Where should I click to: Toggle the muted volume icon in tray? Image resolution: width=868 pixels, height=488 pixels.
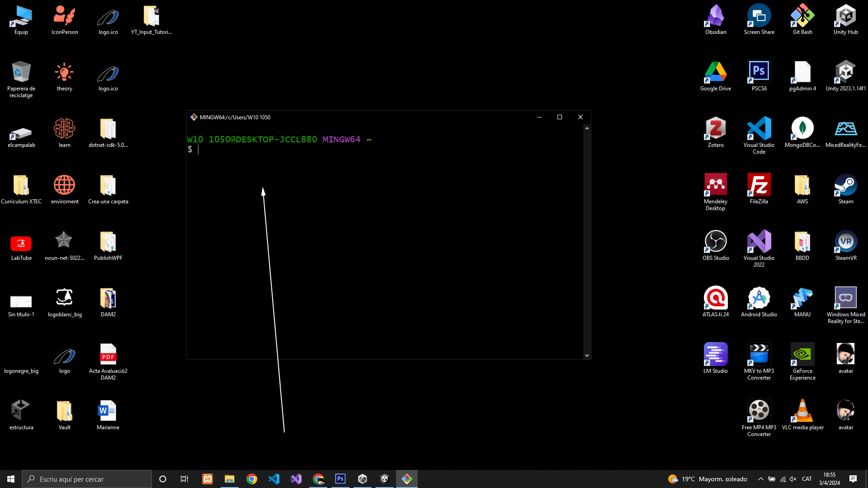click(793, 479)
